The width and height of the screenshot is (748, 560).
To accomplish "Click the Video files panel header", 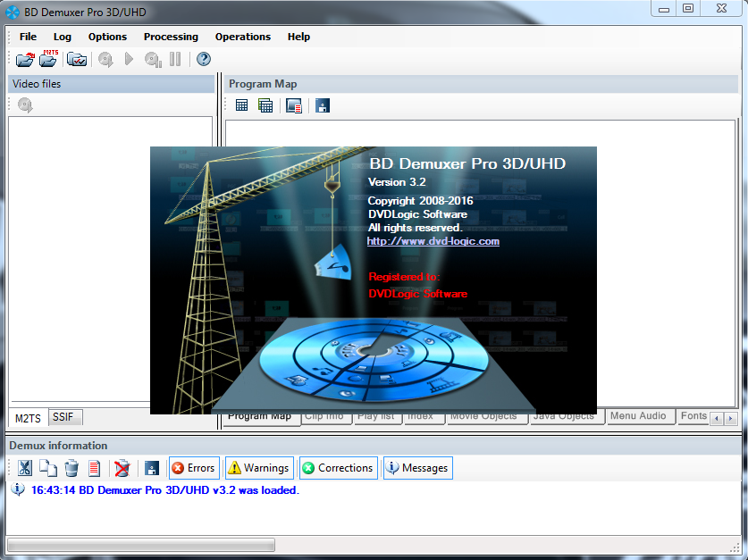I will click(111, 84).
